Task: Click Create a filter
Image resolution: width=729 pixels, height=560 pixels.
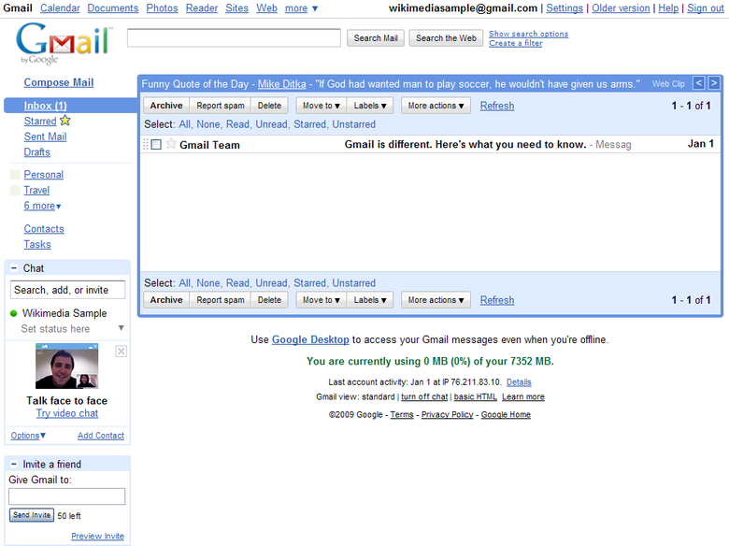Action: coord(516,43)
